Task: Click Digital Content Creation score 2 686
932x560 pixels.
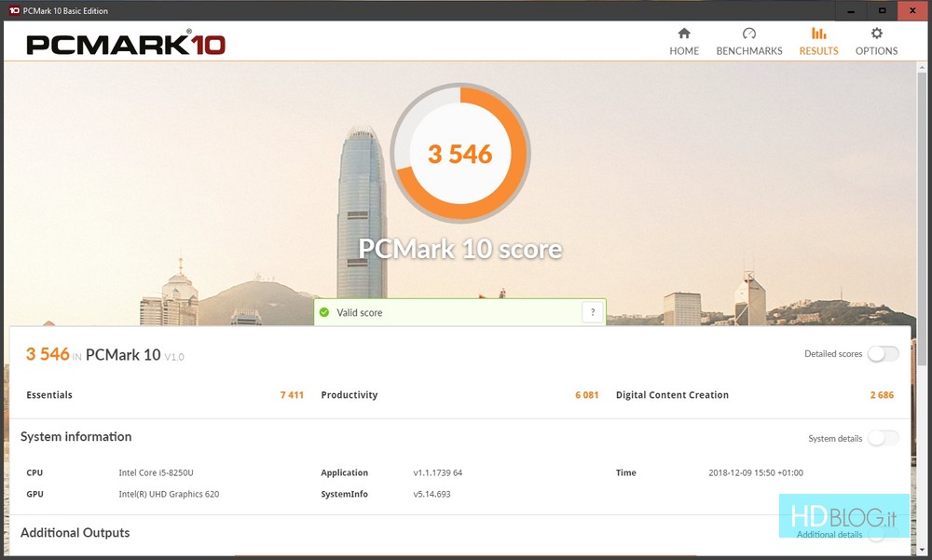Action: coord(882,395)
